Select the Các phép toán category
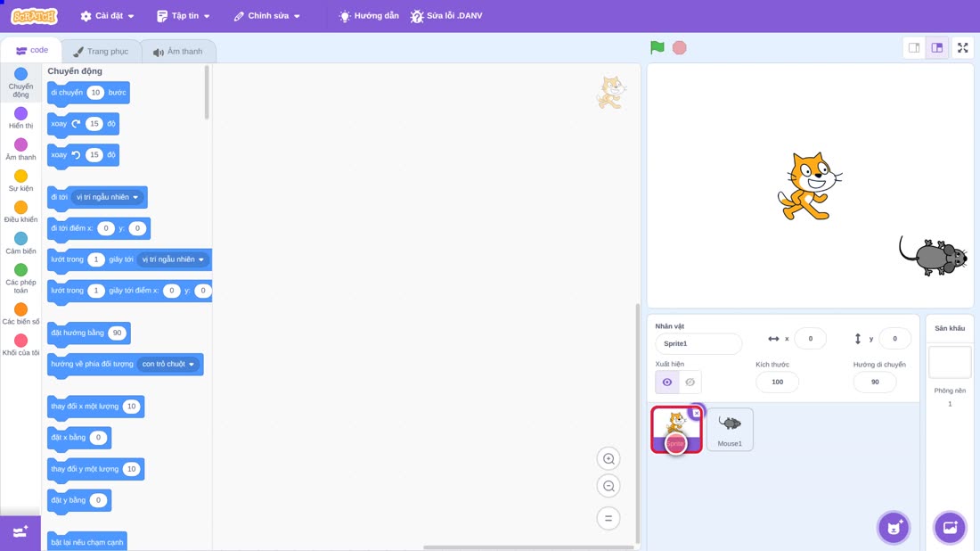 click(20, 278)
